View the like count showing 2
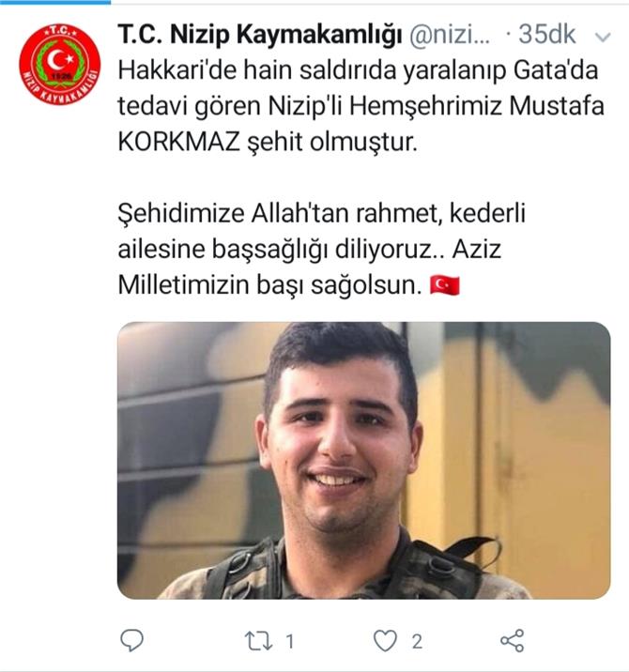The width and height of the screenshot is (629, 672). coord(417,642)
